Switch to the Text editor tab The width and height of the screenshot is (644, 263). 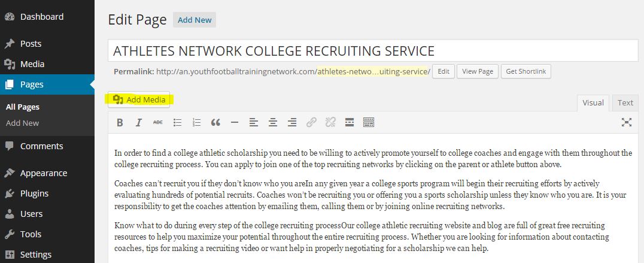point(625,102)
